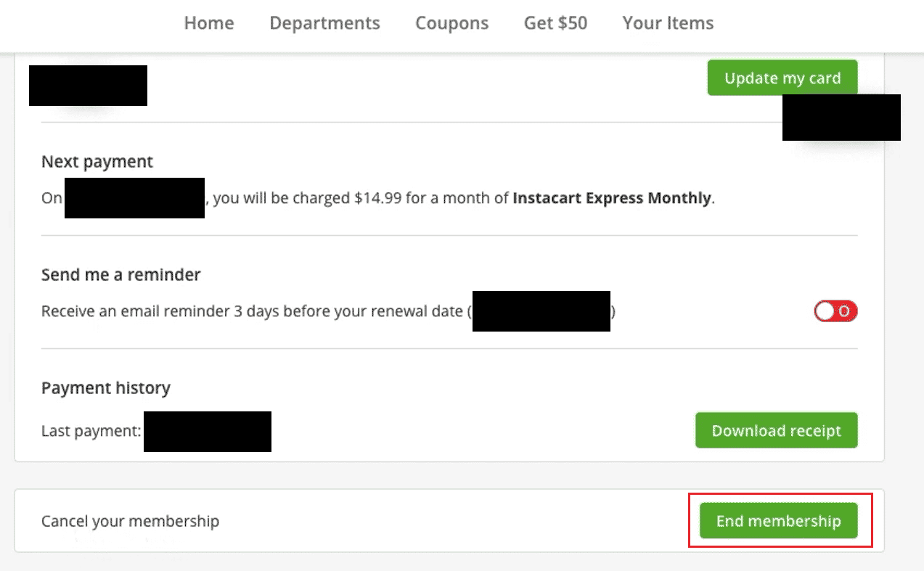Open the Home tab
Image resolution: width=924 pixels, height=571 pixels.
pos(209,23)
